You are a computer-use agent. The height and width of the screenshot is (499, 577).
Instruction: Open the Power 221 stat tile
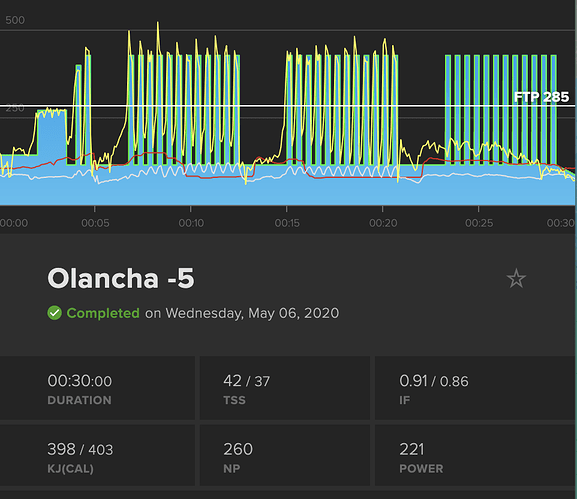coord(475,455)
